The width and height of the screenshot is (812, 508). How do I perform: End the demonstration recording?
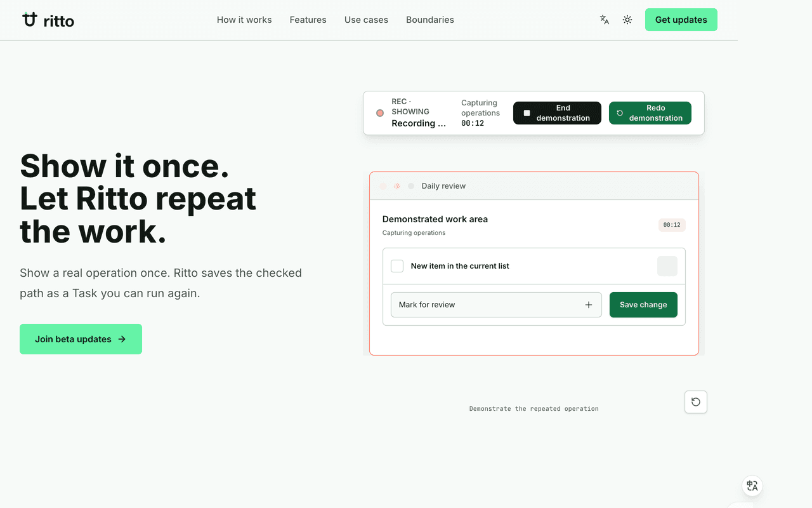[557, 113]
